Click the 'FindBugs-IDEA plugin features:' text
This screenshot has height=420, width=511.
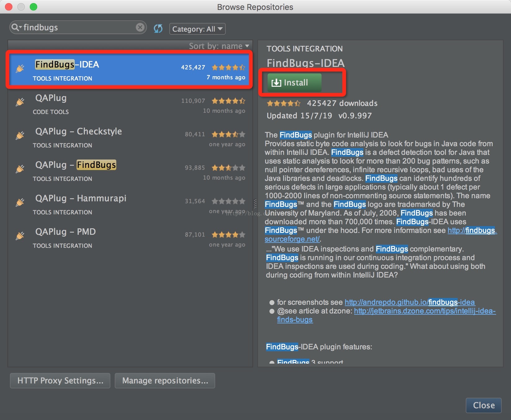(319, 347)
